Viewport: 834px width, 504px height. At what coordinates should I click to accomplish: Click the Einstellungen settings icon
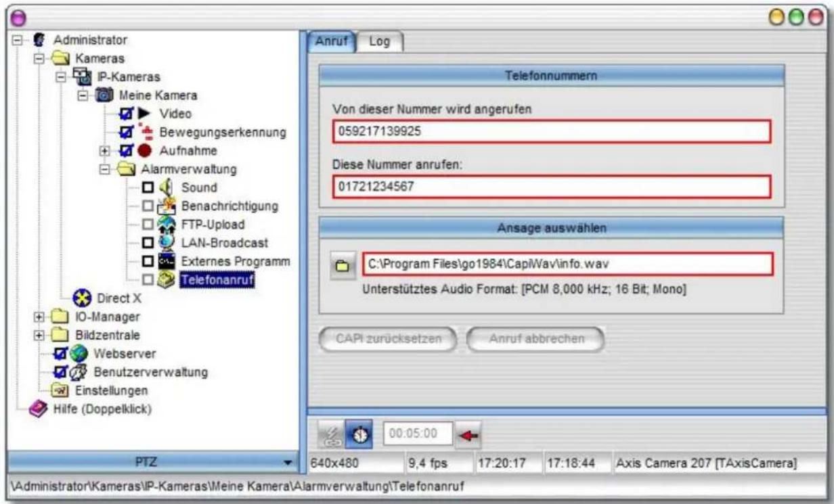(60, 390)
